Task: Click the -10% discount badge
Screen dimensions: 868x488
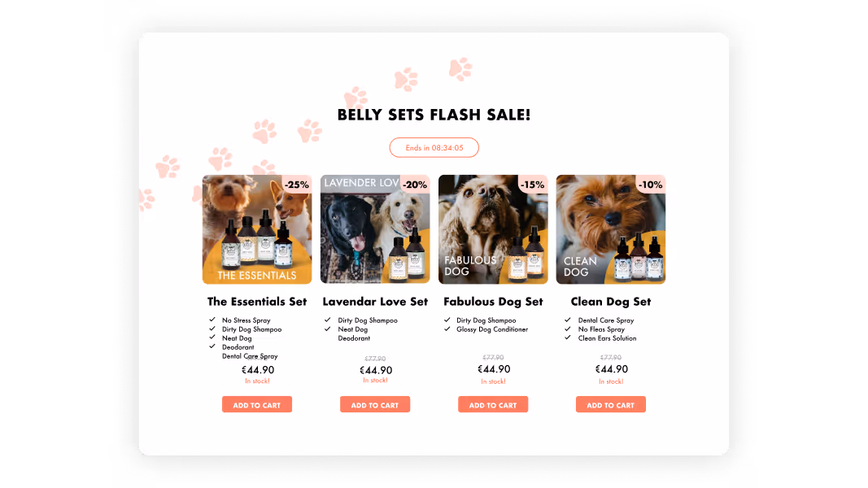Action: 651,185
